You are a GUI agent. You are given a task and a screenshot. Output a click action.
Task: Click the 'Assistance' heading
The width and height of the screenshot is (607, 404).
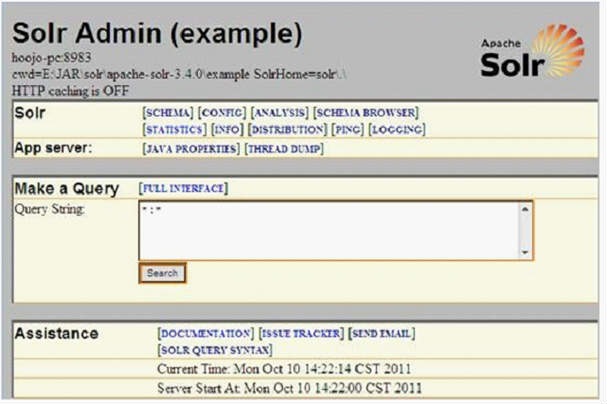pyautogui.click(x=57, y=334)
